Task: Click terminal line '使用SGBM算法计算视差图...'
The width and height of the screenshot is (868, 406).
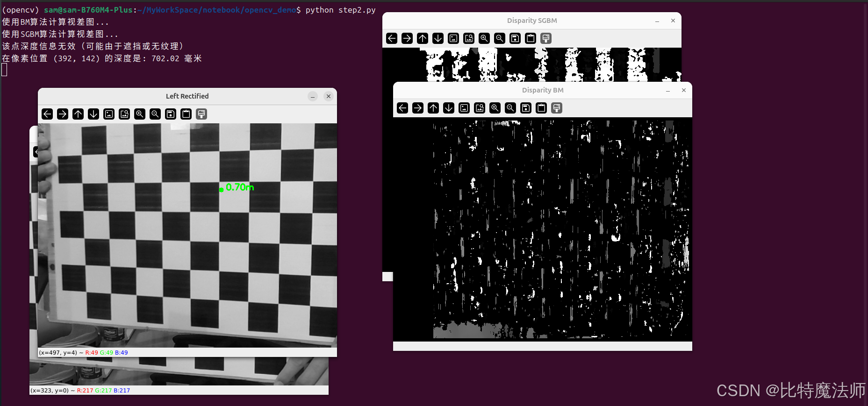Action: 60,34
